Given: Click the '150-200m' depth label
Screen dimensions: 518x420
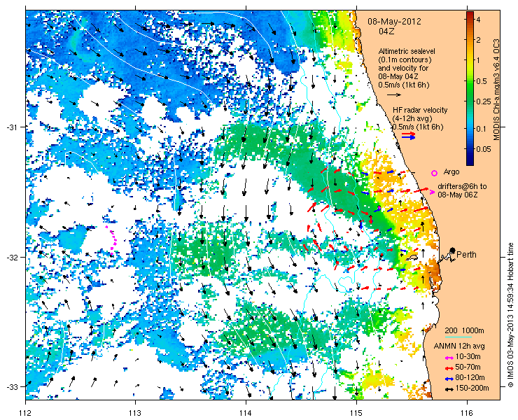Looking at the screenshot, I should tap(472, 388).
